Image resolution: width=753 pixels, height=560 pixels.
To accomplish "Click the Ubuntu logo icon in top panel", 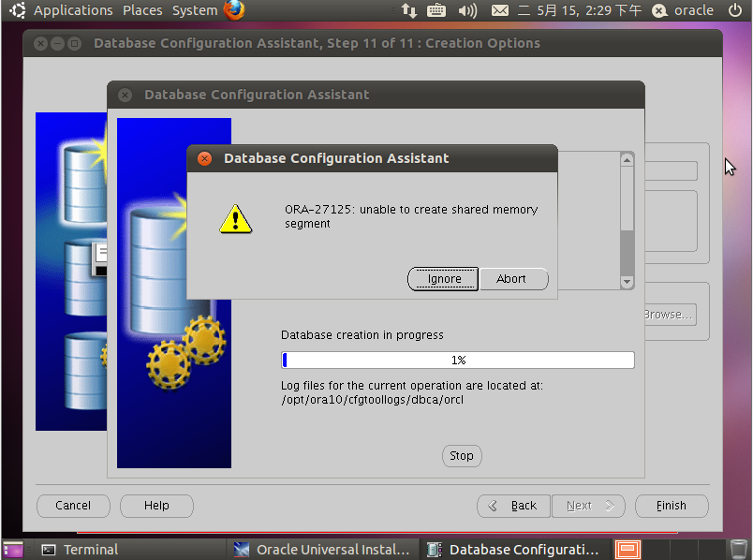I will click(18, 10).
